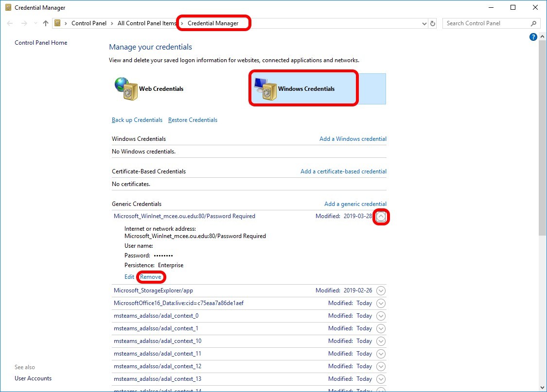Viewport: 547px width, 392px height.
Task: Expand the Microsoft_StorageExplorer/app credential
Action: 381,290
